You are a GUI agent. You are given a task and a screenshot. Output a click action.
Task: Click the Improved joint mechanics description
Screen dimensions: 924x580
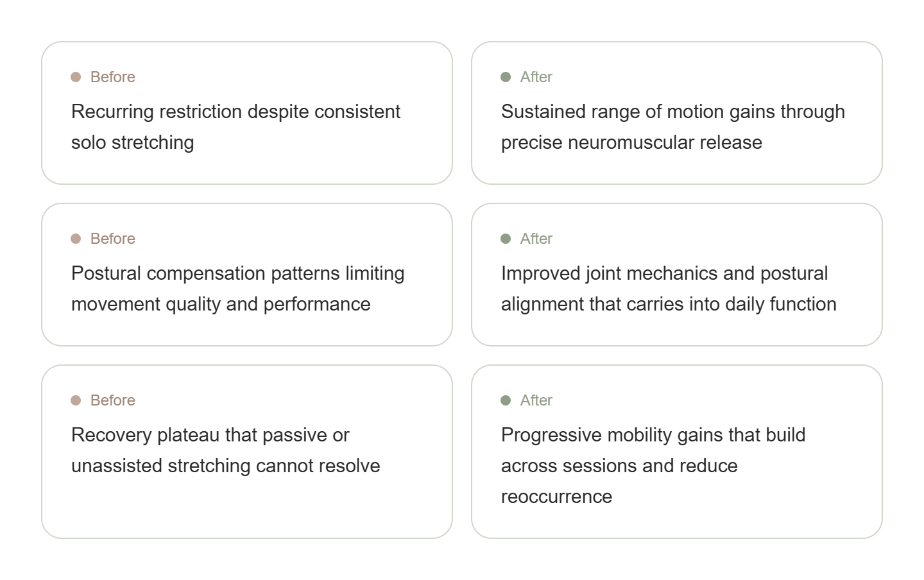click(669, 289)
